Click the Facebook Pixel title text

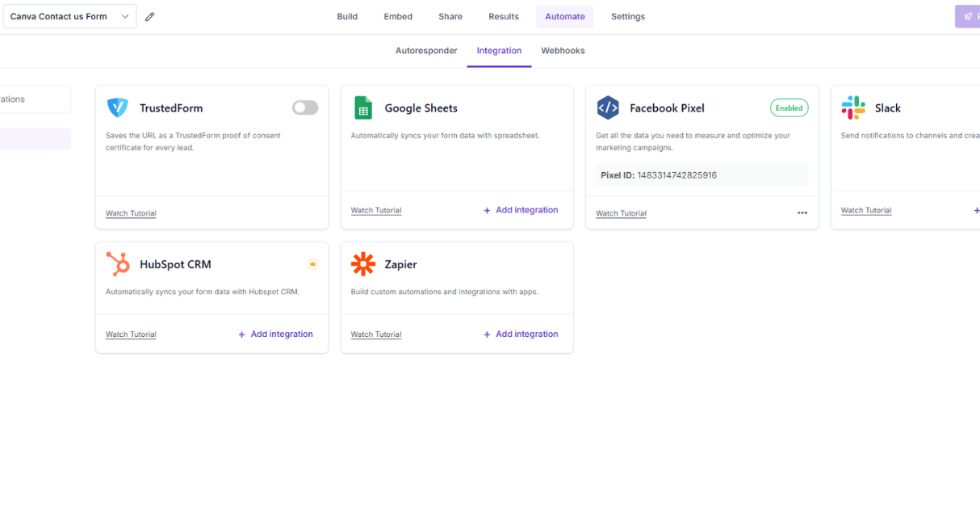[668, 108]
